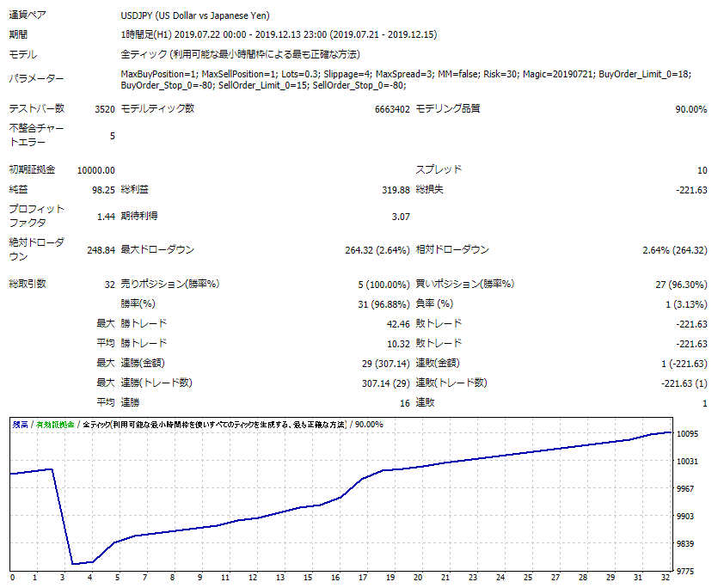Click the 期間 date range value
Viewport: 724px width, 588px height.
tap(279, 34)
